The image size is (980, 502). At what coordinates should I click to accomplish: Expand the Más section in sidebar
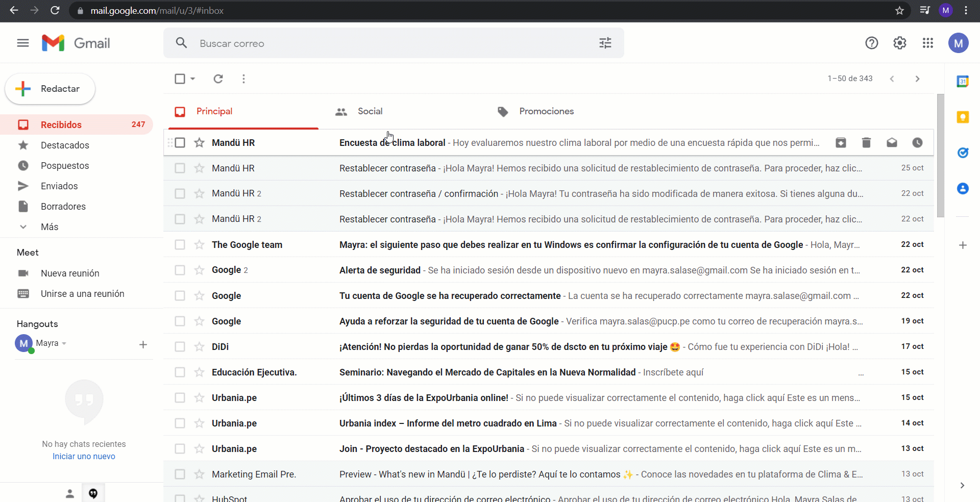50,227
